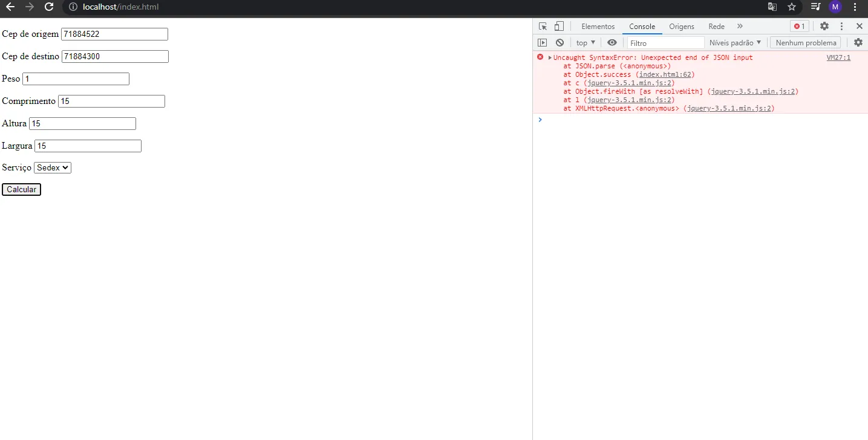This screenshot has height=440, width=868.
Task: Open the top JavaScript context dropdown
Action: [x=586, y=43]
